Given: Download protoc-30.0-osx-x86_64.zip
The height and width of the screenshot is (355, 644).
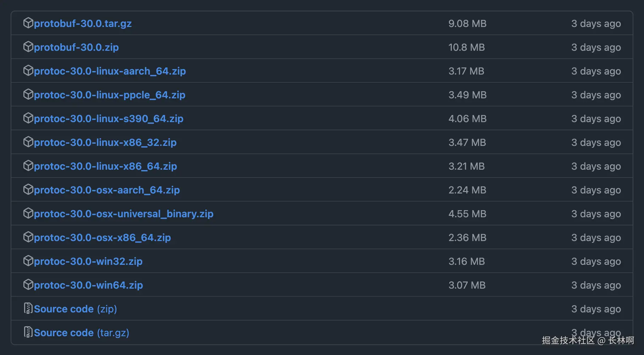Looking at the screenshot, I should [x=102, y=237].
